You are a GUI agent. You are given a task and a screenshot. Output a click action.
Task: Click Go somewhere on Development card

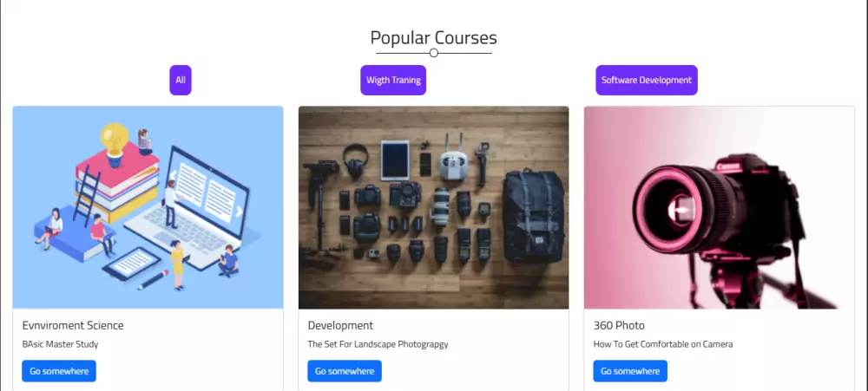point(345,371)
